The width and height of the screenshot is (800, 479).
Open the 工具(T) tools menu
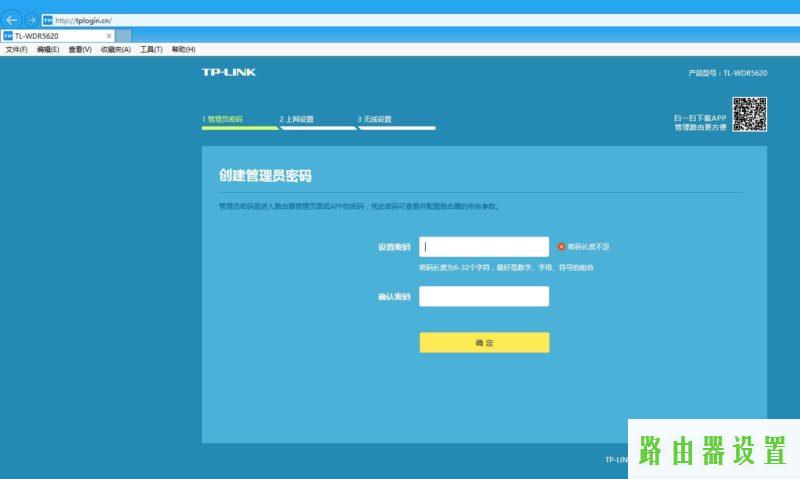[x=151, y=49]
